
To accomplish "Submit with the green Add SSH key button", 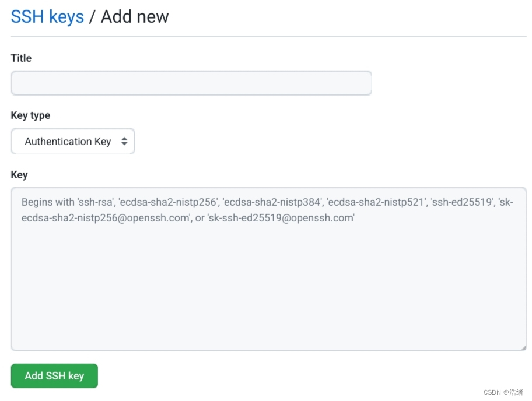I will coord(54,376).
